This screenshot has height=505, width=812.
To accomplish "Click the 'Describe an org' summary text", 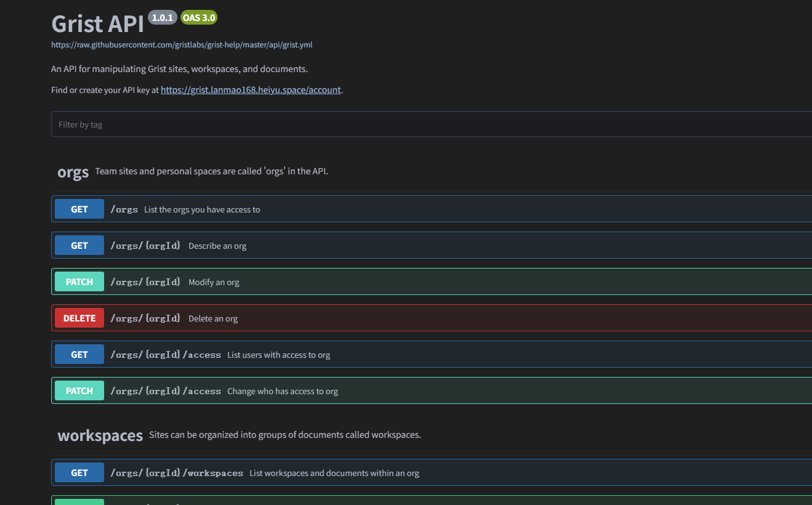I will pos(217,246).
